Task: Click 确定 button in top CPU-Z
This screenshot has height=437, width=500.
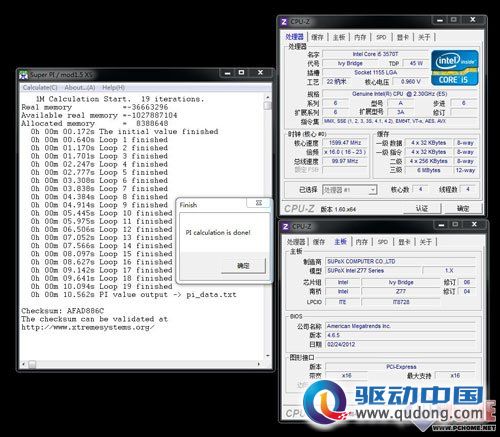Action: [x=463, y=209]
